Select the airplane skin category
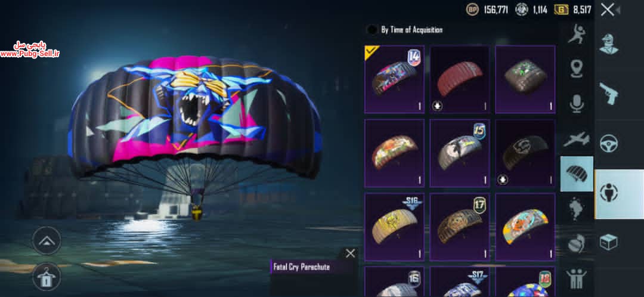This screenshot has height=297, width=644. tap(577, 140)
